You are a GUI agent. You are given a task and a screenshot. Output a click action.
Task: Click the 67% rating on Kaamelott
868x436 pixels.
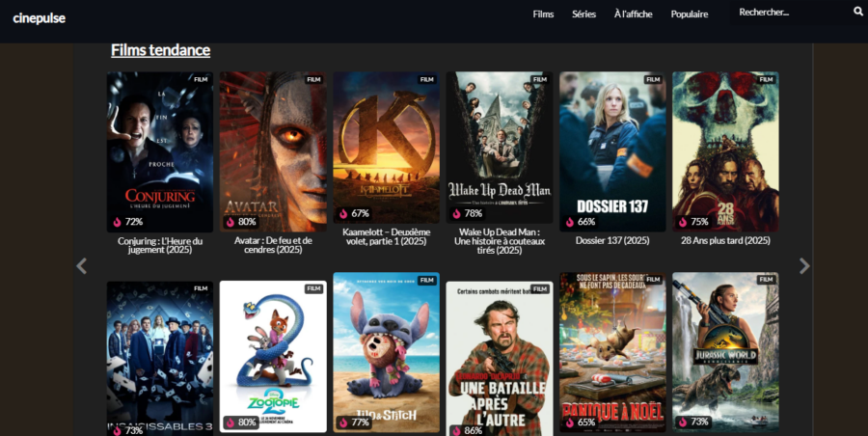(361, 214)
